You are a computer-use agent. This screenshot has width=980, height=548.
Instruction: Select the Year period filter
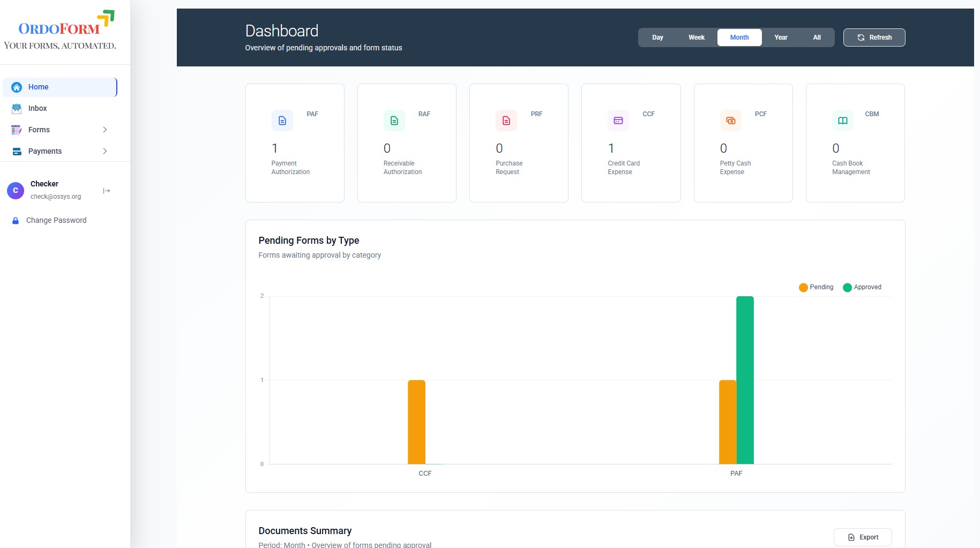pyautogui.click(x=781, y=37)
